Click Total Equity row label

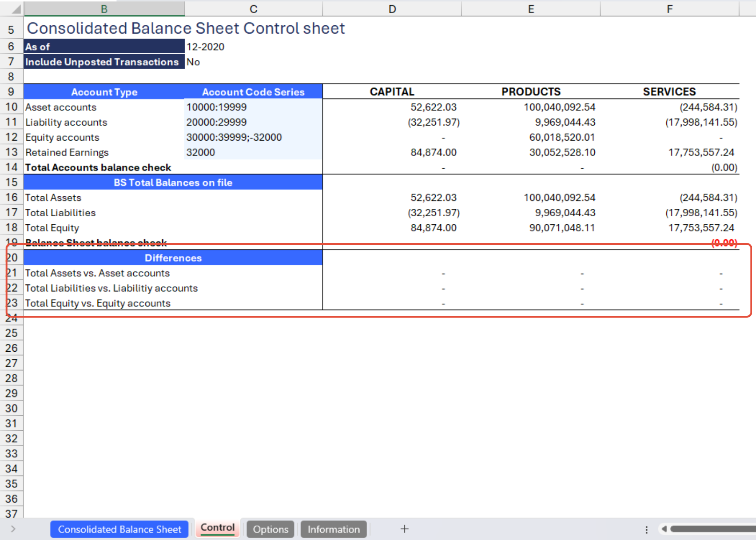[x=52, y=228]
